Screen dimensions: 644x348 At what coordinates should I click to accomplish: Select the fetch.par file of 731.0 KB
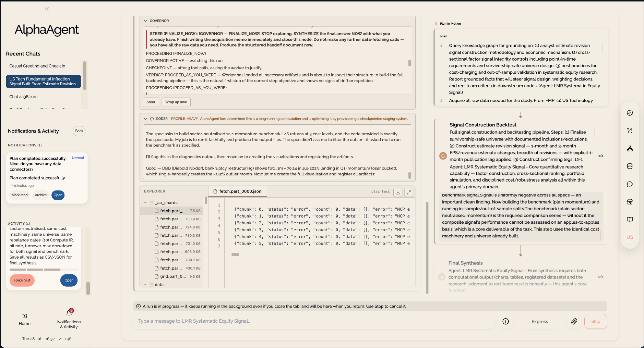click(x=171, y=244)
